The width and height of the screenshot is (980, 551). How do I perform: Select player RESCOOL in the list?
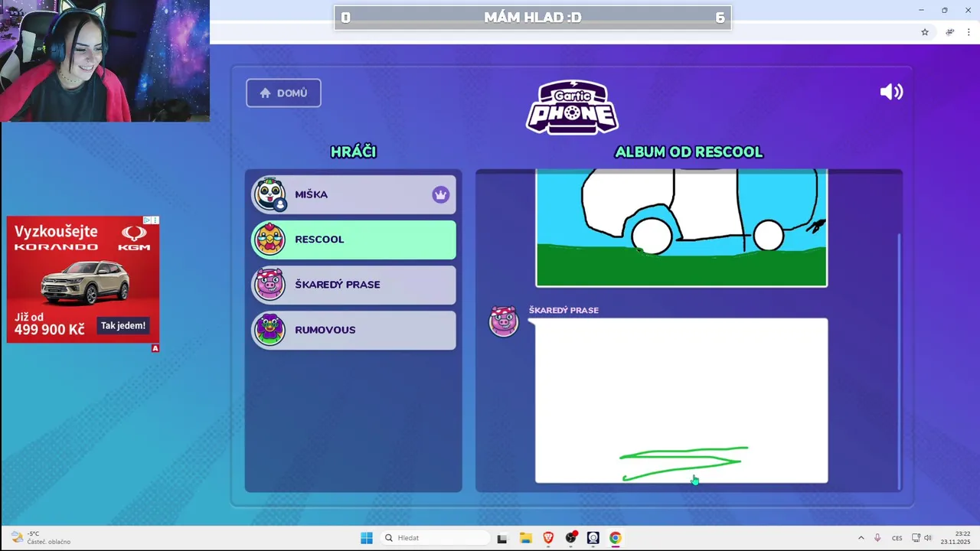pyautogui.click(x=354, y=240)
